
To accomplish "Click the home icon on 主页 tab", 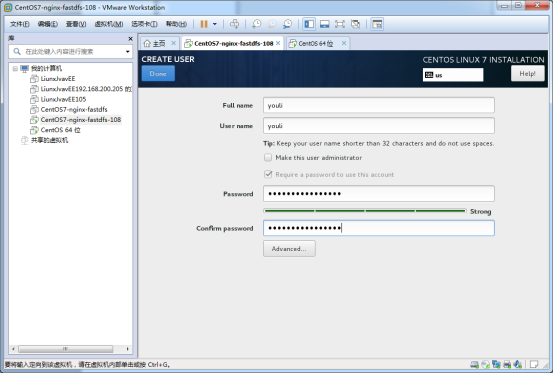I will (x=147, y=43).
